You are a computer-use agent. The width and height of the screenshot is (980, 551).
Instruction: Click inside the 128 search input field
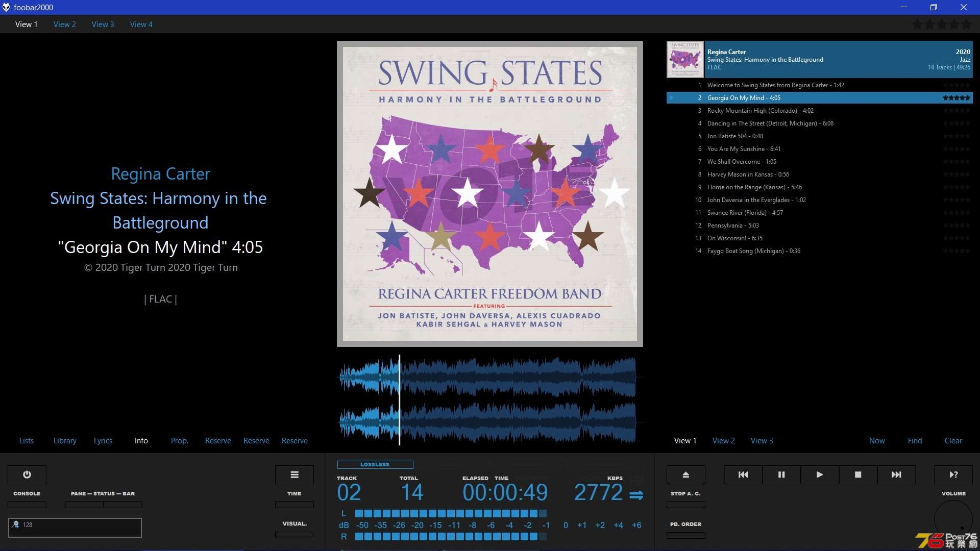[x=75, y=528]
